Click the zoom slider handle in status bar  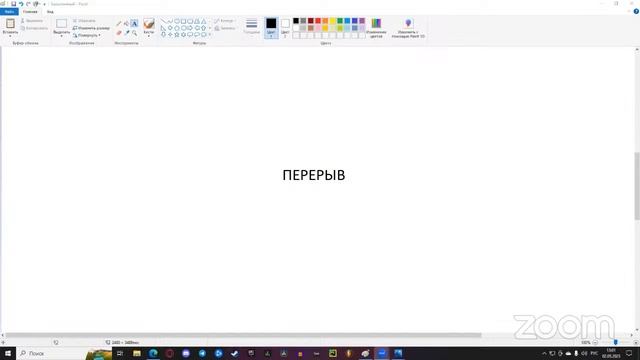(x=616, y=342)
